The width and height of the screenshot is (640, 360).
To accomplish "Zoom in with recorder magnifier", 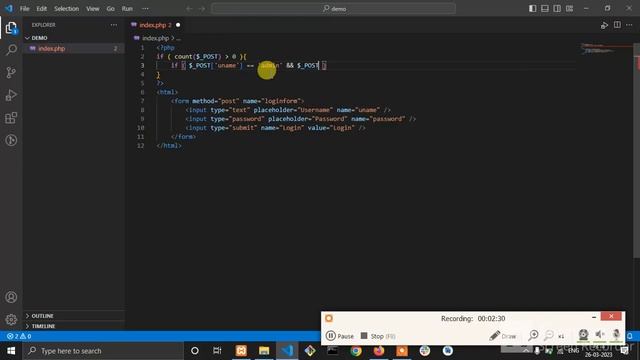I will pos(533,336).
